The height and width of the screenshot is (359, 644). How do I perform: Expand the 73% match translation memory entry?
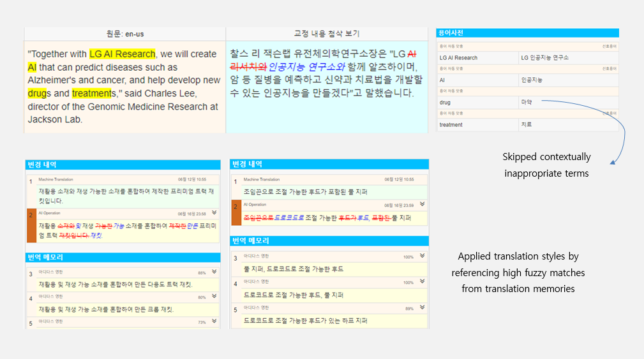pyautogui.click(x=214, y=322)
